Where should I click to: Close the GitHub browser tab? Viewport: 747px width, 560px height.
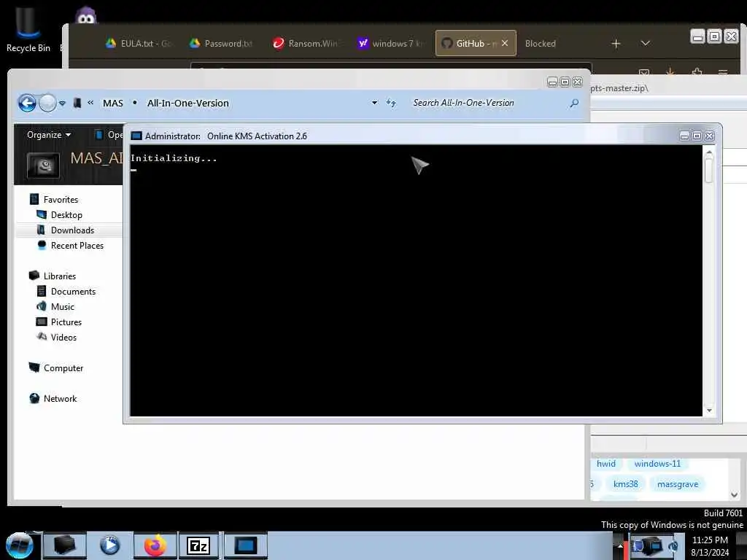pos(505,43)
